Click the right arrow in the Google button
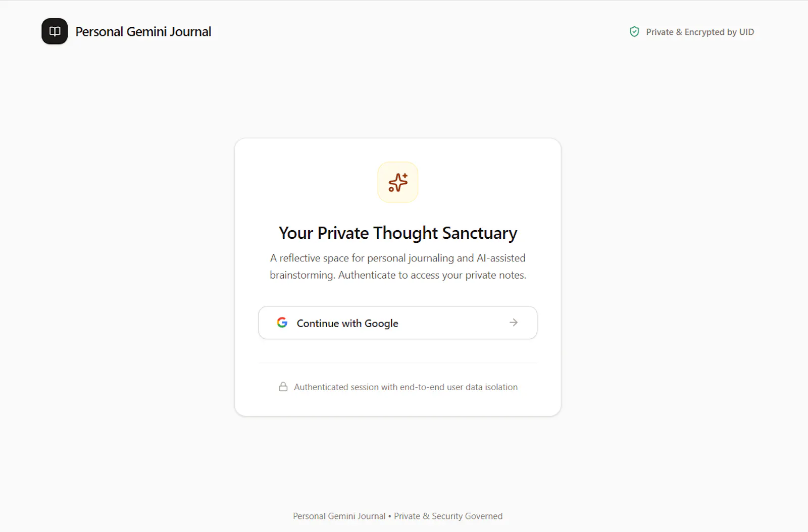Viewport: 808px width, 532px height. coord(514,323)
